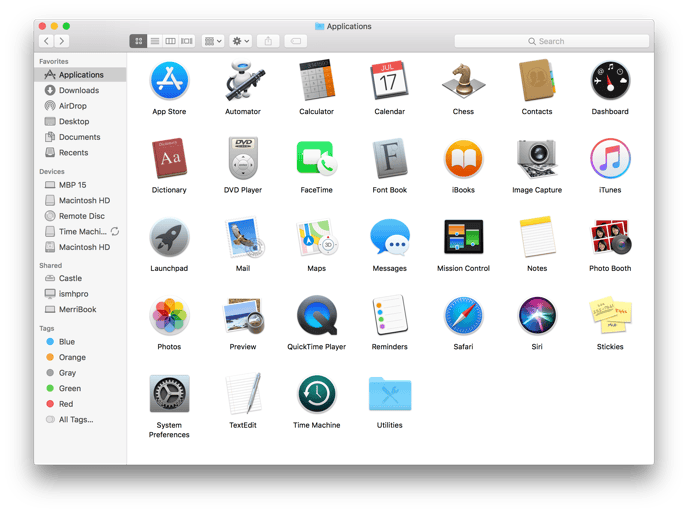Select Desktop in the sidebar
The image size is (688, 513).
point(80,122)
